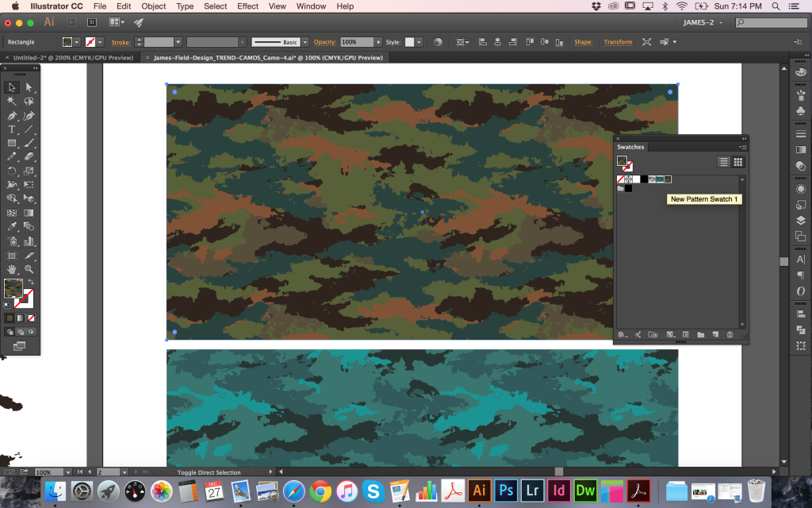Select the Direct Selection tool
This screenshot has width=812, height=508.
click(29, 87)
